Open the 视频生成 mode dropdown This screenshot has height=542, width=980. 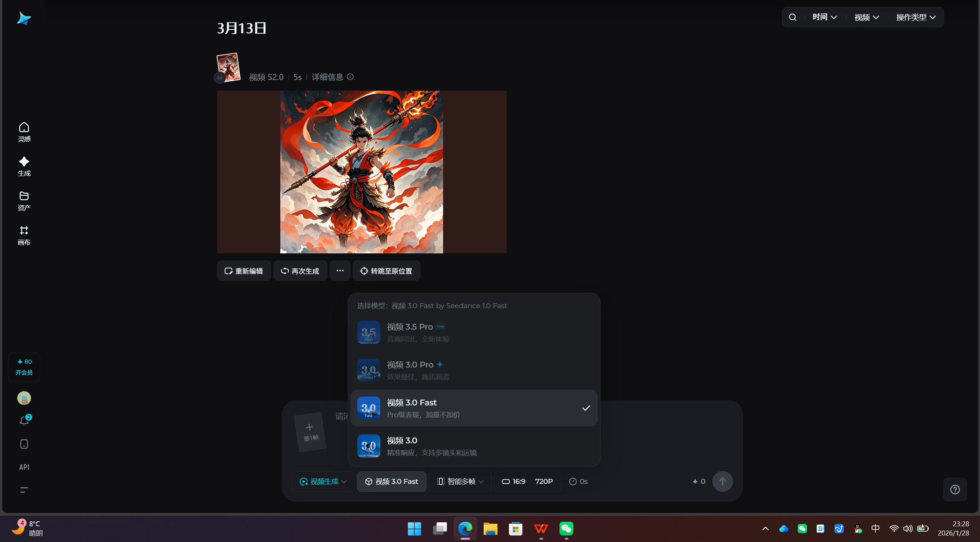click(324, 482)
